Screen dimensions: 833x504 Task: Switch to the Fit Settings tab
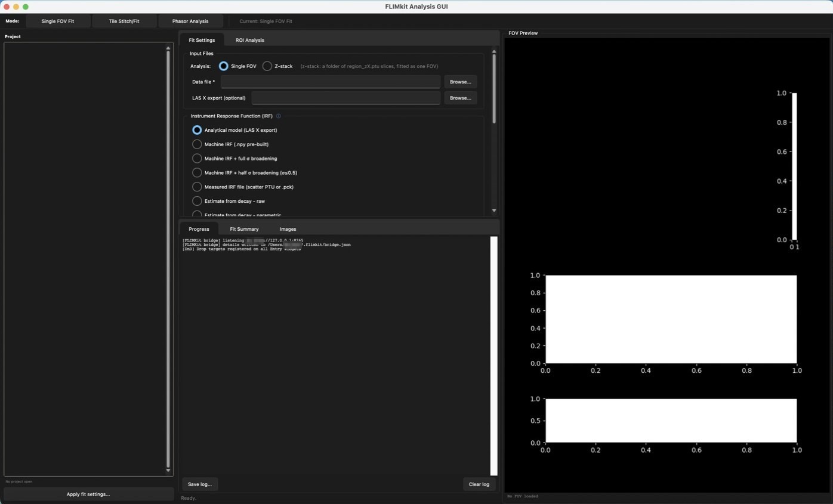(x=202, y=40)
